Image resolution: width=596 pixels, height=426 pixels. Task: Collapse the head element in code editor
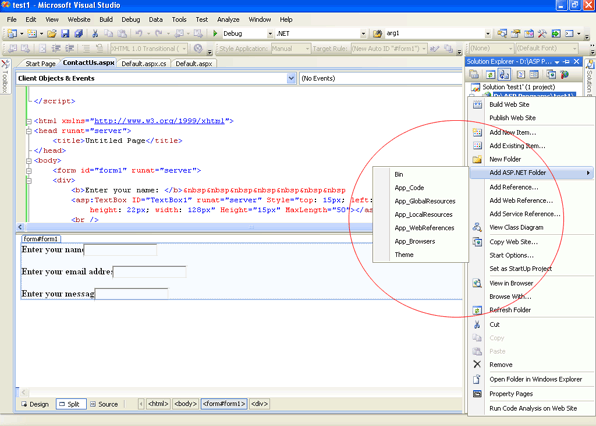[x=29, y=131]
